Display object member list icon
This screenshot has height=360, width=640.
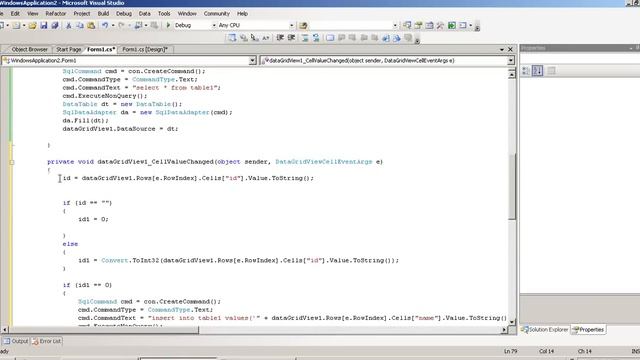[x=232, y=38]
